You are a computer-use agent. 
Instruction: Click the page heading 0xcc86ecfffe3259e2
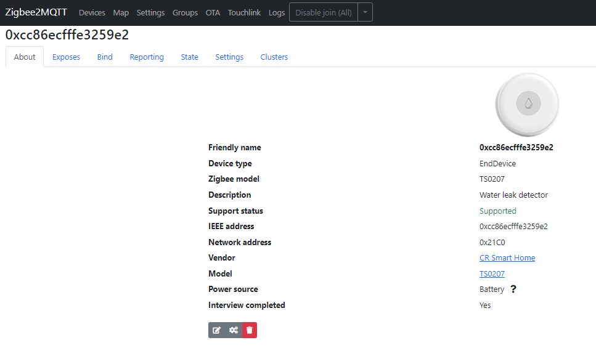(67, 35)
